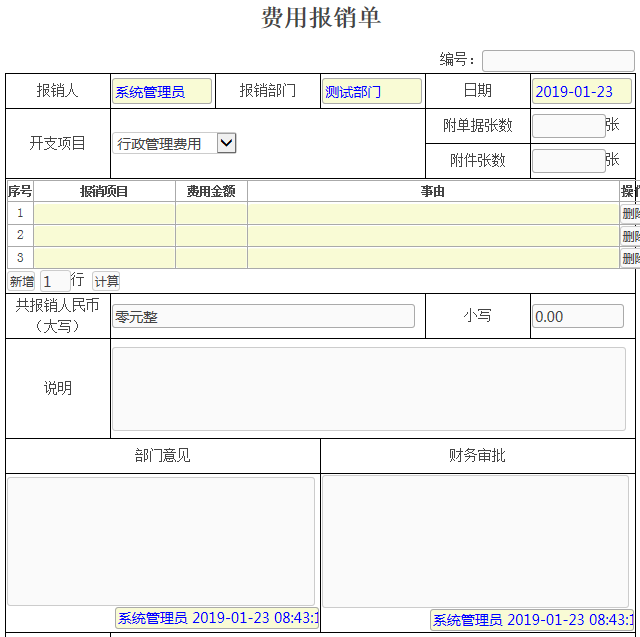Click the 序号 column header
Viewport: 640px width, 637px height.
pyautogui.click(x=20, y=191)
